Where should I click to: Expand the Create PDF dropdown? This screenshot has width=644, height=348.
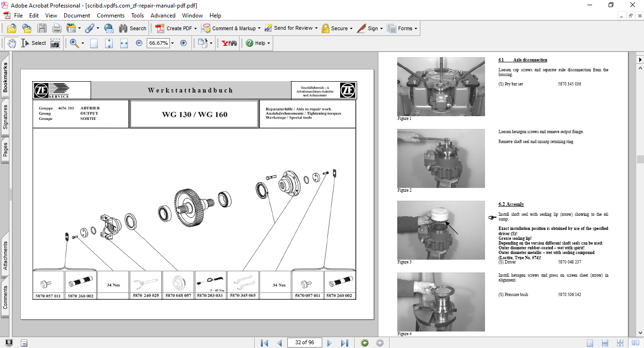click(x=196, y=28)
